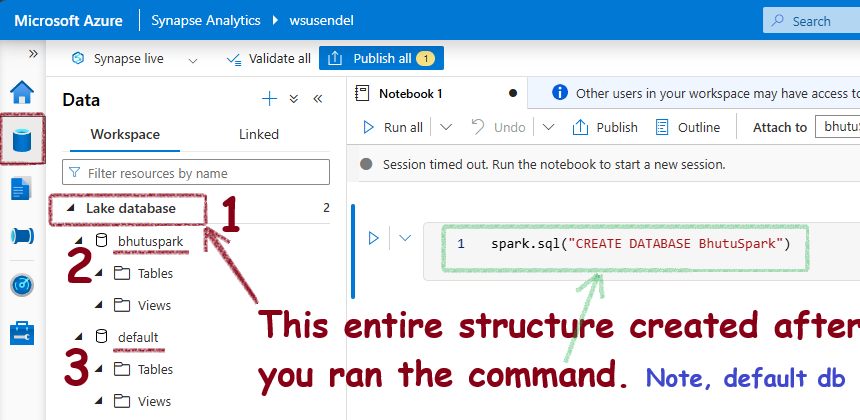Click the bhutuspark database cylinder icon
The width and height of the screenshot is (860, 420).
[101, 240]
